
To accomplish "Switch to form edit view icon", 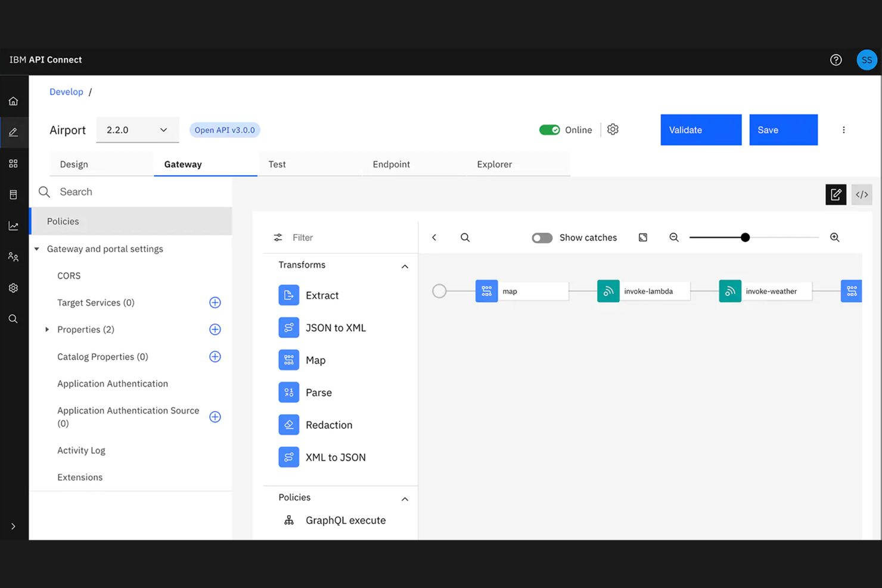I will (836, 194).
